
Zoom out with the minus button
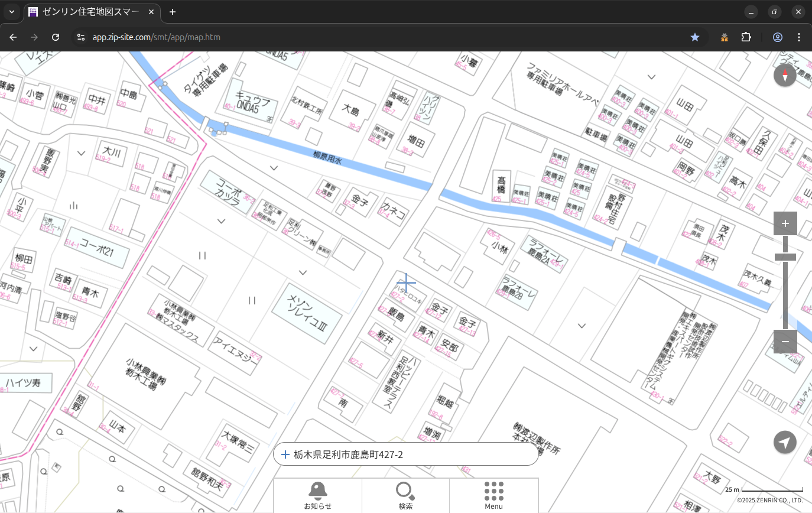click(x=785, y=342)
